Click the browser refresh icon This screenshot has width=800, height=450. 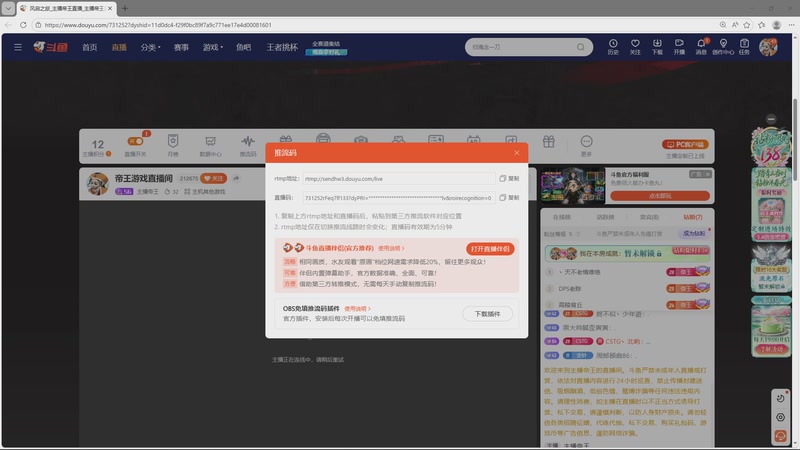[23, 24]
